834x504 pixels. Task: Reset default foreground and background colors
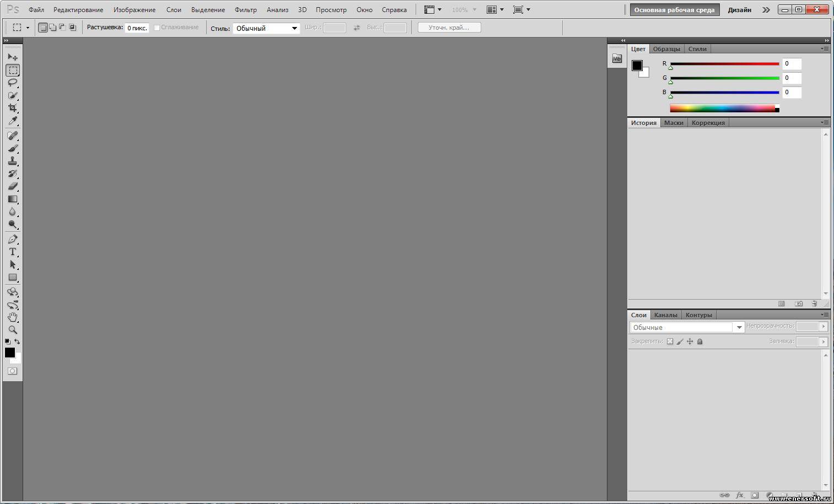(x=7, y=342)
